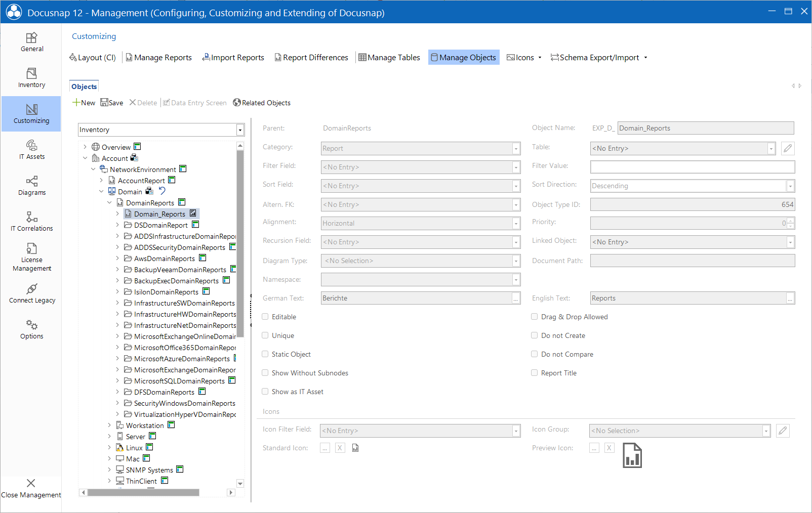The width and height of the screenshot is (812, 513).
Task: Click the Data Entry Screen button
Action: coord(195,103)
